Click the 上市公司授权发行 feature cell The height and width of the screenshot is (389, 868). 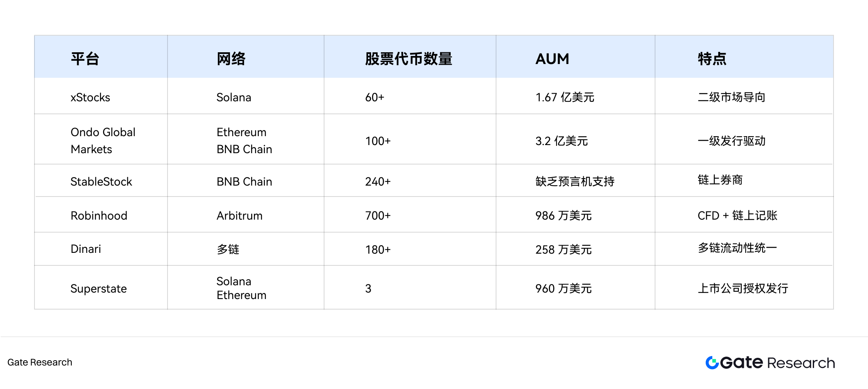(743, 289)
